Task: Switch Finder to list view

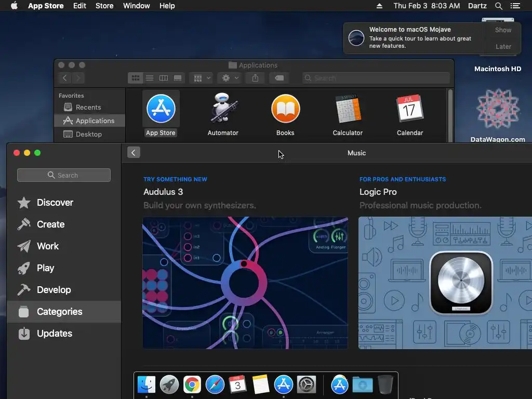Action: pyautogui.click(x=150, y=78)
